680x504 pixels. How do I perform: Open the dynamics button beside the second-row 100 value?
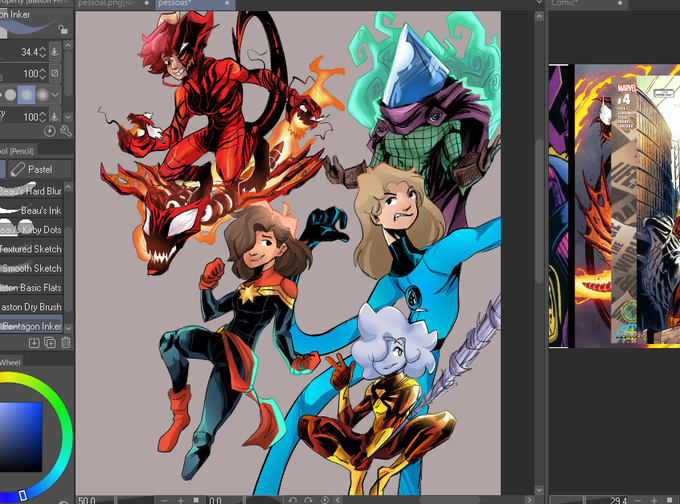pyautogui.click(x=55, y=74)
